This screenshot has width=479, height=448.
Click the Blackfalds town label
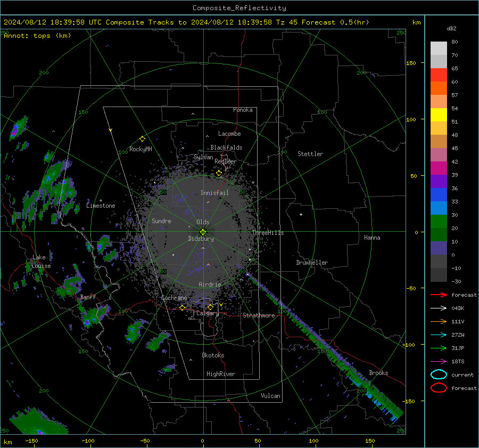[226, 148]
